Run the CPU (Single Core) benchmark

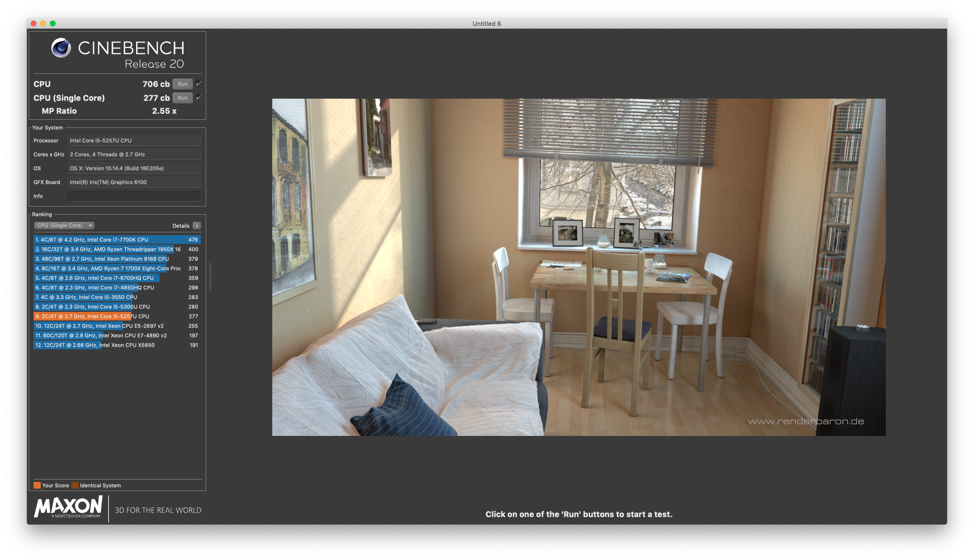click(183, 98)
